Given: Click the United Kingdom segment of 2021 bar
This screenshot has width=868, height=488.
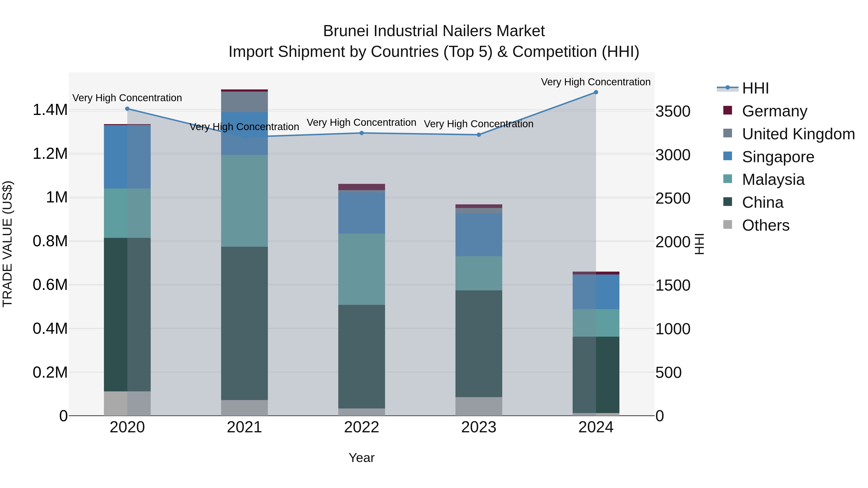Looking at the screenshot, I should (244, 102).
